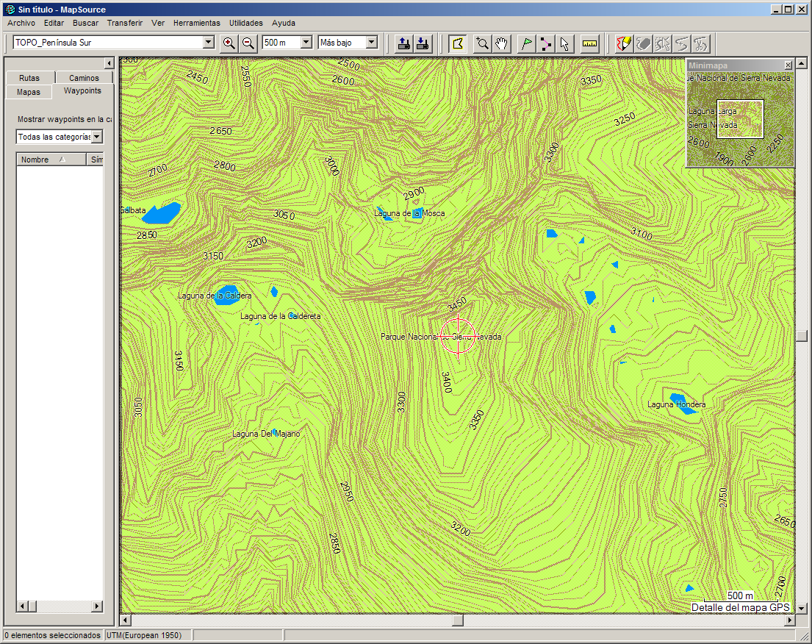Select the track draw pencil tool
Image resolution: width=812 pixels, height=644 pixels.
pyautogui.click(x=624, y=43)
